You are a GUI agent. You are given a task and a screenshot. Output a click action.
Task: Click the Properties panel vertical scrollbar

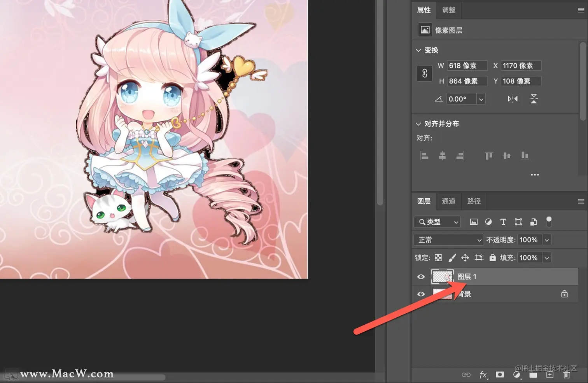point(583,81)
